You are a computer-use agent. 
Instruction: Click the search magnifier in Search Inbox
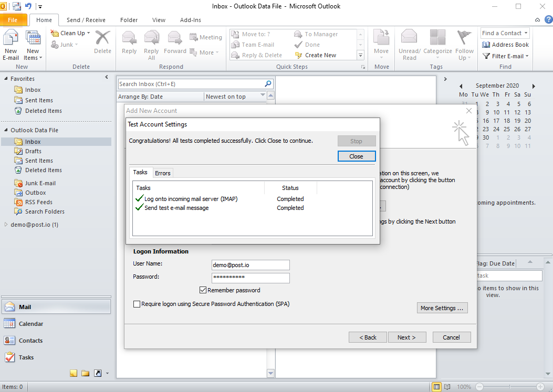click(268, 84)
